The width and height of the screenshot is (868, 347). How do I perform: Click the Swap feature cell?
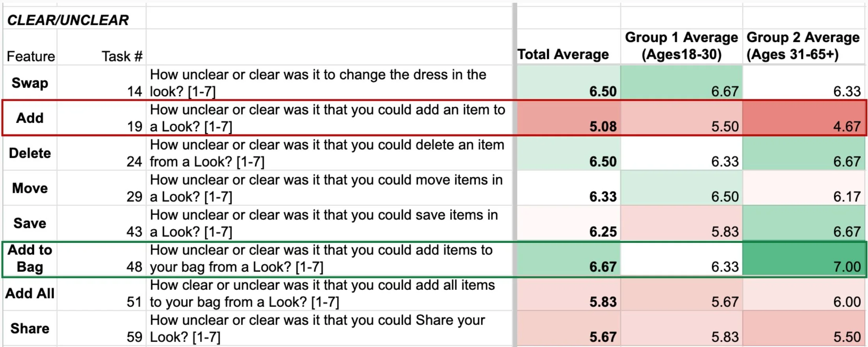pyautogui.click(x=30, y=83)
